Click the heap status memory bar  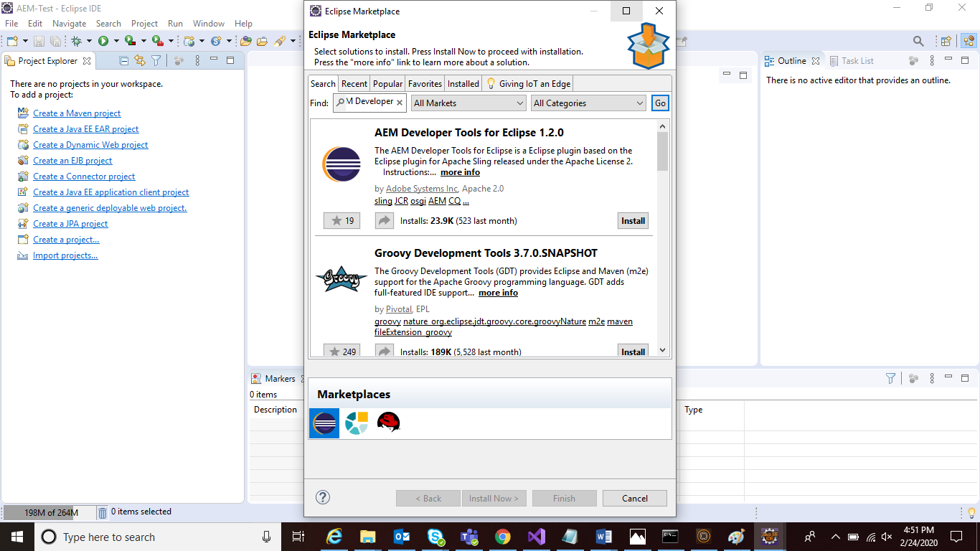pyautogui.click(x=50, y=512)
